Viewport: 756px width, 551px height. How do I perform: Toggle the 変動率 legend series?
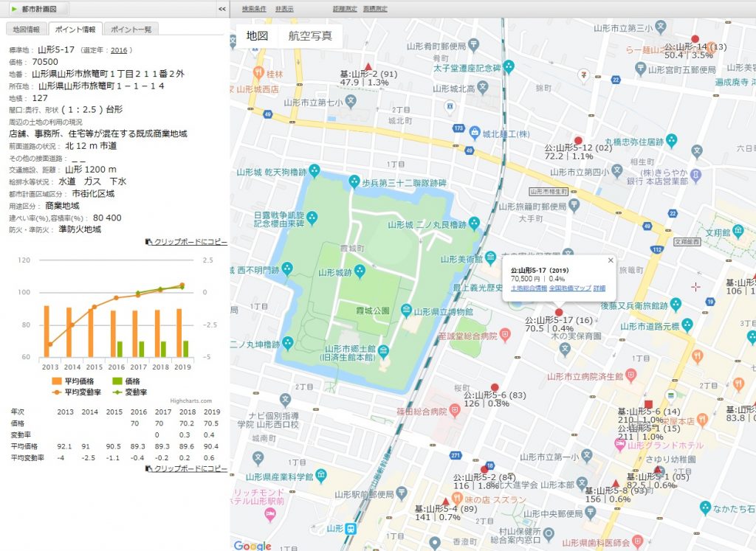click(x=129, y=392)
